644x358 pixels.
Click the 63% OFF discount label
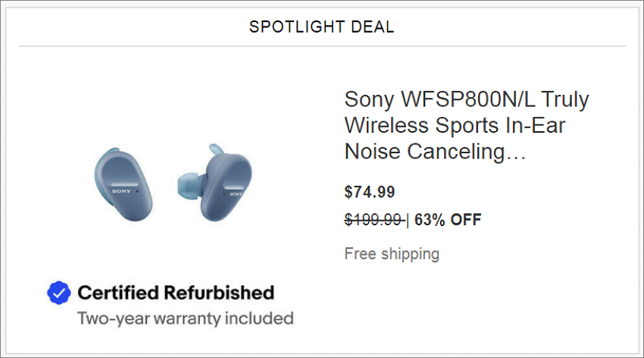tap(448, 219)
